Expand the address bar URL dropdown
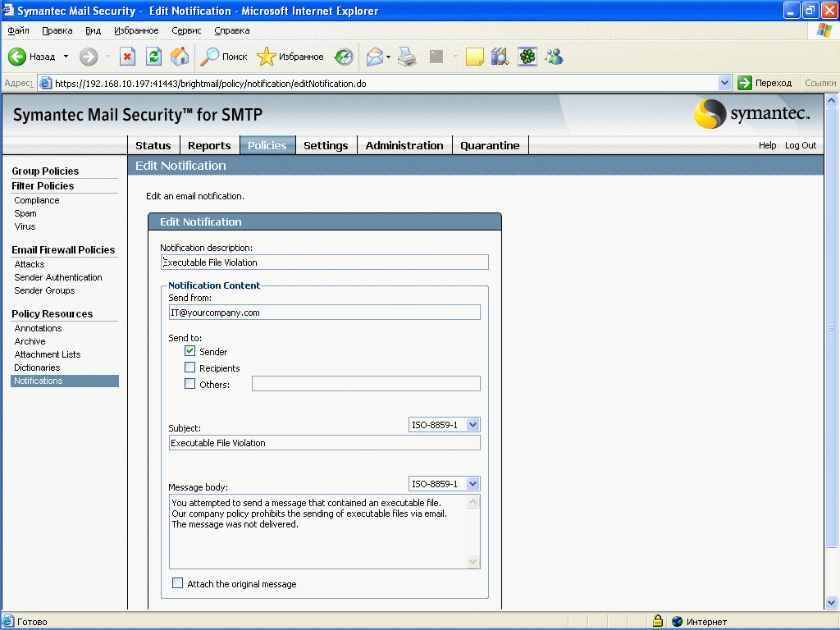This screenshot has height=630, width=840. [x=724, y=83]
